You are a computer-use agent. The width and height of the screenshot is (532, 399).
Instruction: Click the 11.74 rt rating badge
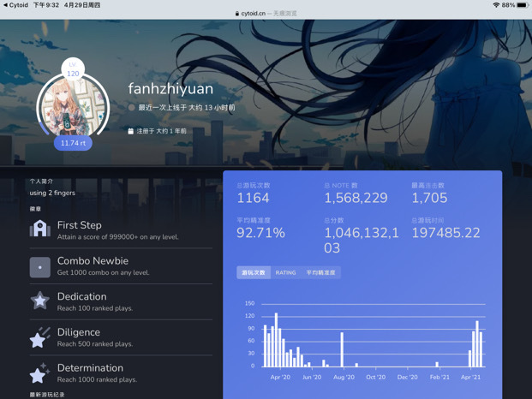pos(73,143)
